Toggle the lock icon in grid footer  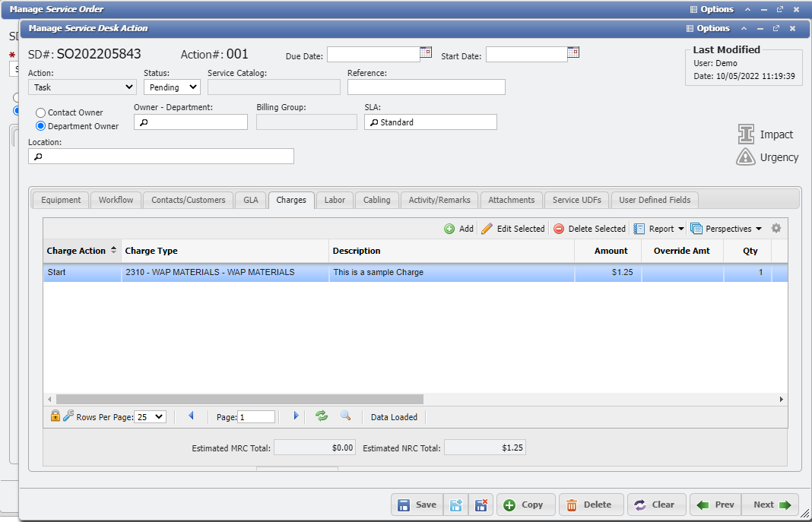click(55, 416)
